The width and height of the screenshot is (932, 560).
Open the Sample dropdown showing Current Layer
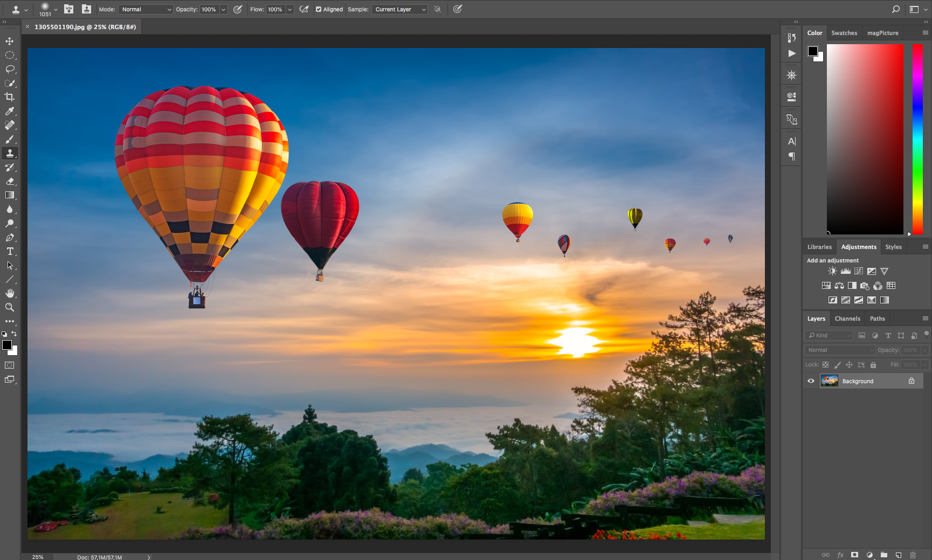(399, 9)
